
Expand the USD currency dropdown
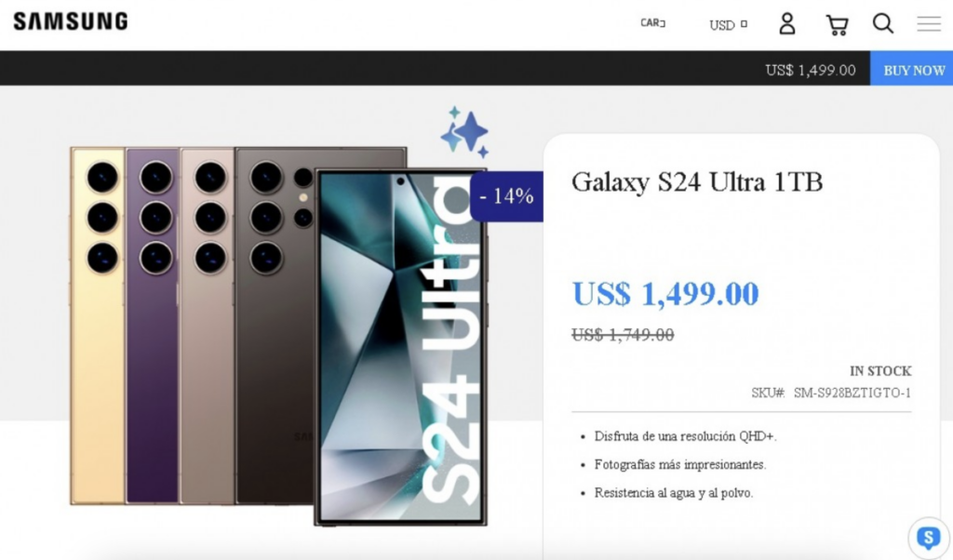coord(728,25)
